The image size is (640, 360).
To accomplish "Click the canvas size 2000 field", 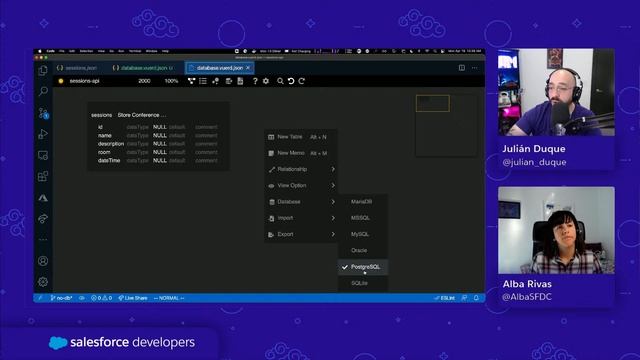I will [144, 81].
